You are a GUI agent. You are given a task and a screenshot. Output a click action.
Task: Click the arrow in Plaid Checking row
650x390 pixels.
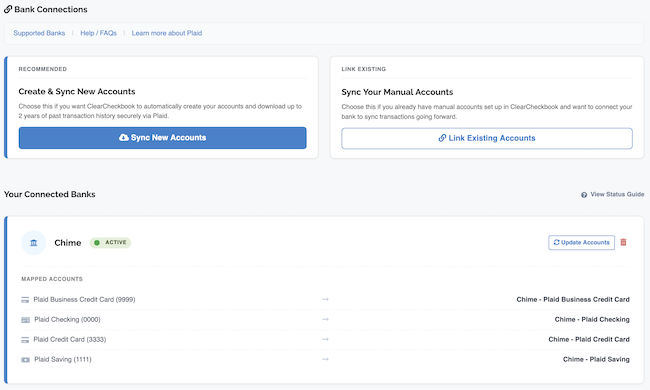[325, 319]
